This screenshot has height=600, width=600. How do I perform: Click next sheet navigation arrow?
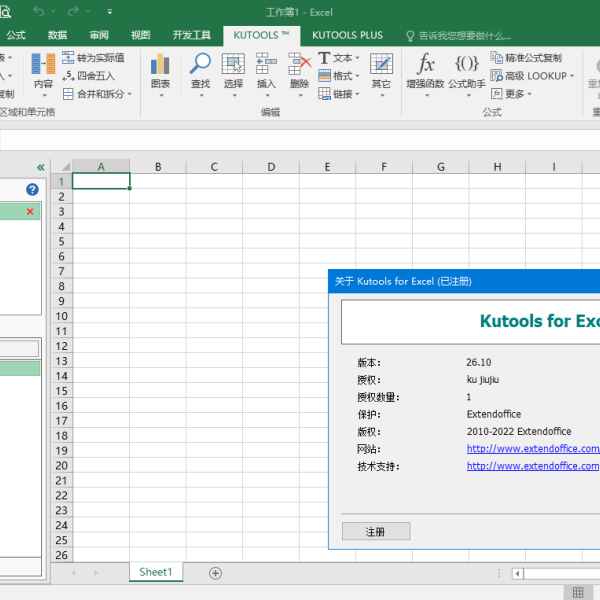[x=96, y=573]
